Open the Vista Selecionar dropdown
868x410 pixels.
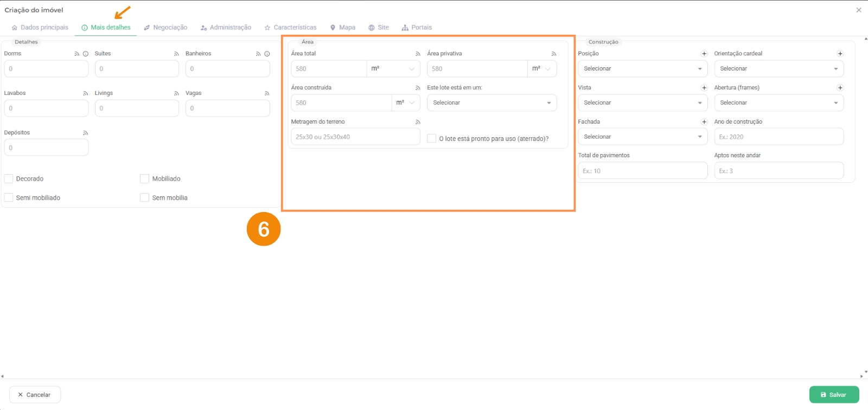pyautogui.click(x=642, y=102)
